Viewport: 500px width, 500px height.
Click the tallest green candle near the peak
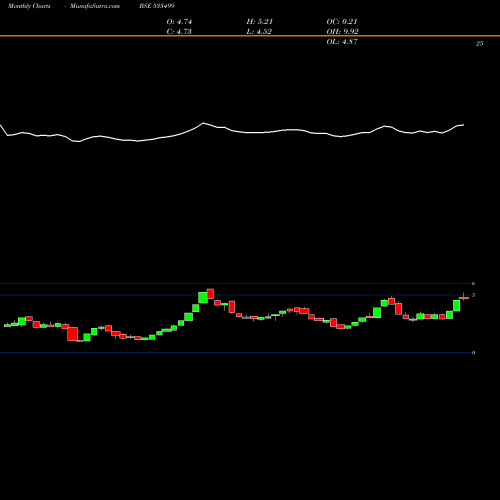[x=203, y=297]
